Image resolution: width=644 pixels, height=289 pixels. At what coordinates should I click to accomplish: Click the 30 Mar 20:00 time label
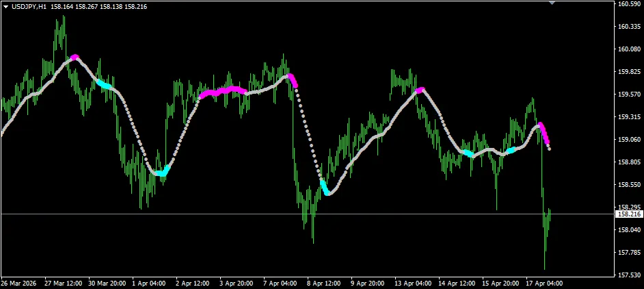point(107,284)
